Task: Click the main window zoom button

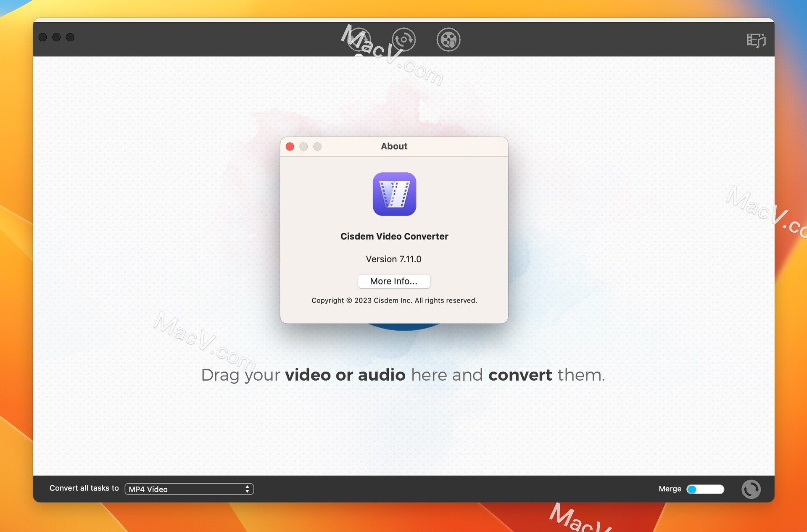Action: (x=70, y=37)
